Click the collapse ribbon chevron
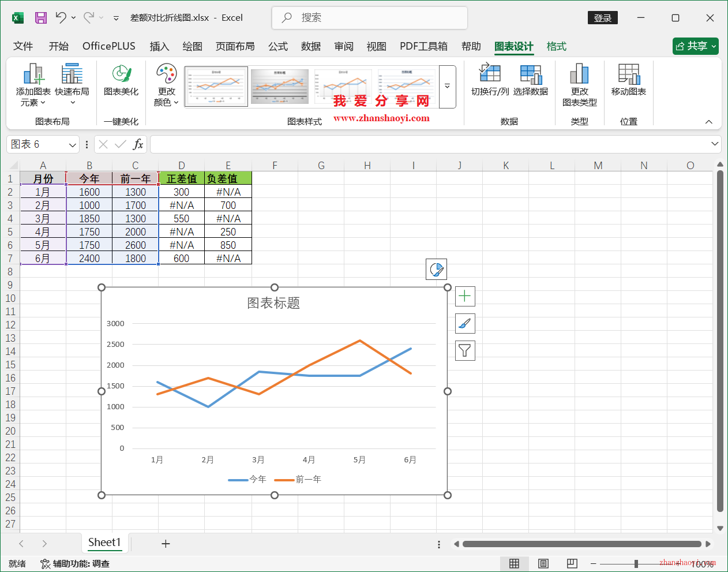 [708, 122]
